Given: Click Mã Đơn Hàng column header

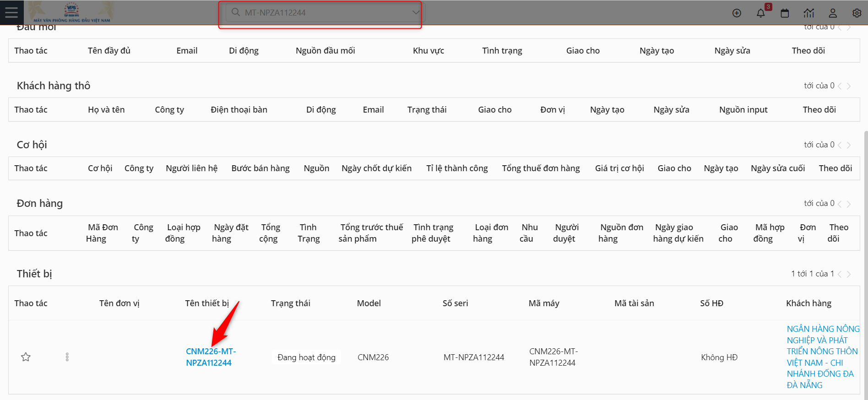Looking at the screenshot, I should 102,233.
